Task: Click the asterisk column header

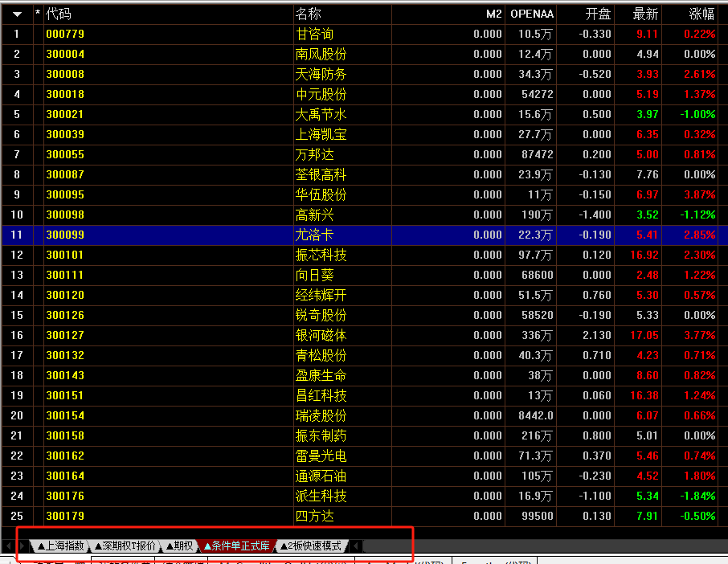Action: [x=38, y=14]
